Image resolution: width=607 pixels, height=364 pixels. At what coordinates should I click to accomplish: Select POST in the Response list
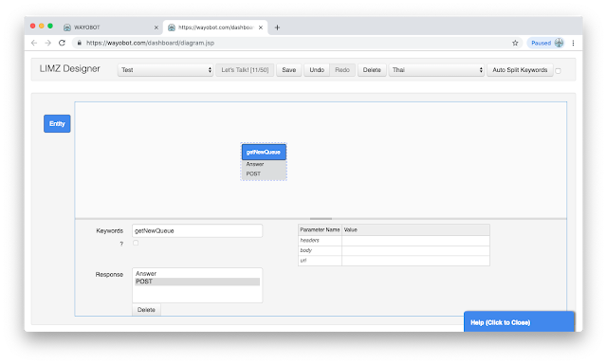(197, 282)
